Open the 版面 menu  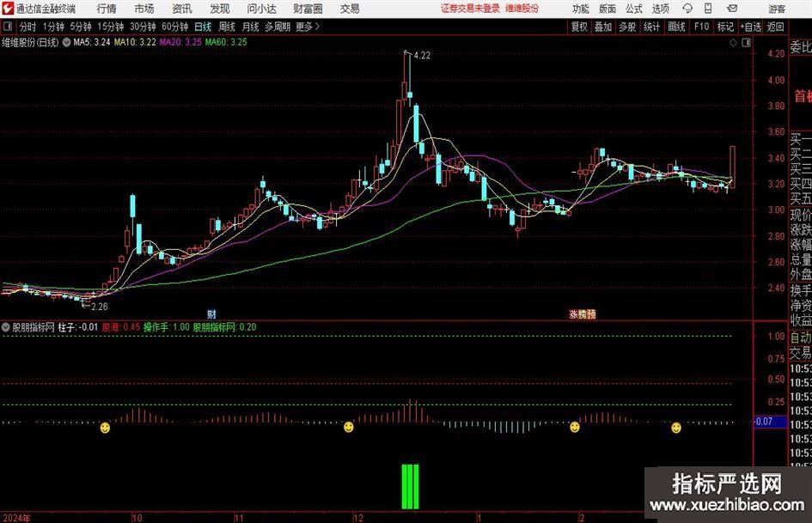[x=607, y=9]
